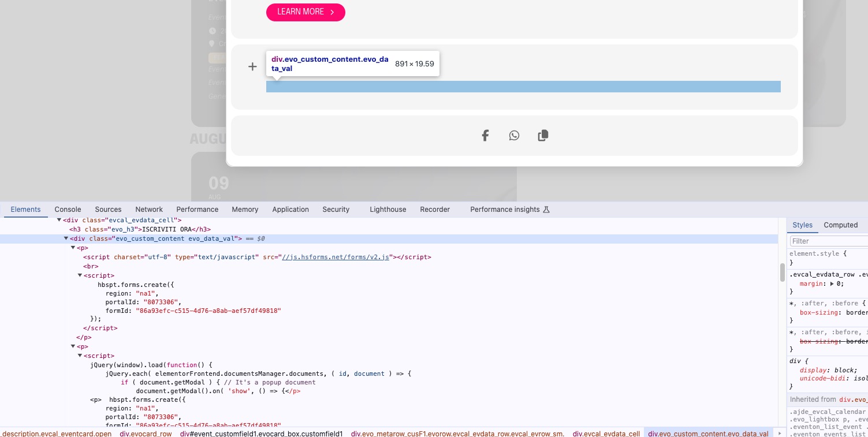Open Performance insights tab
Image resolution: width=868 pixels, height=437 pixels.
(510, 210)
